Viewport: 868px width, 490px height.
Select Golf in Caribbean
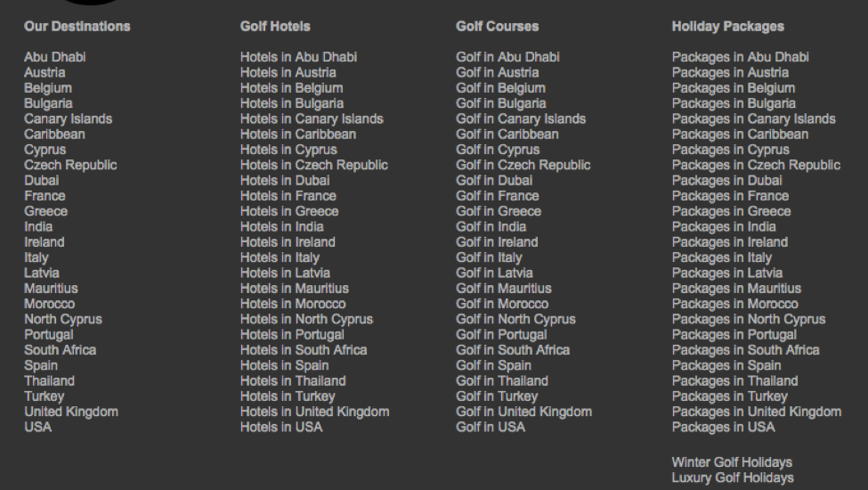click(x=507, y=135)
